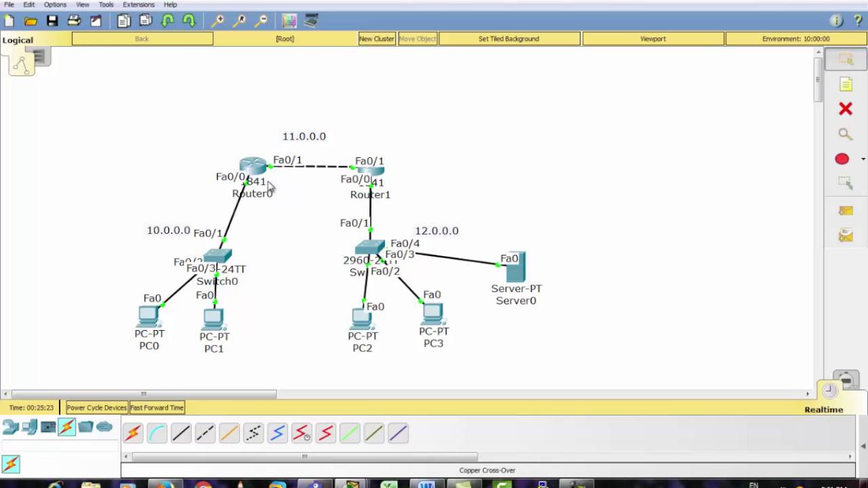The height and width of the screenshot is (488, 868).
Task: Select the red Serial DTE cable
Action: tap(325, 432)
